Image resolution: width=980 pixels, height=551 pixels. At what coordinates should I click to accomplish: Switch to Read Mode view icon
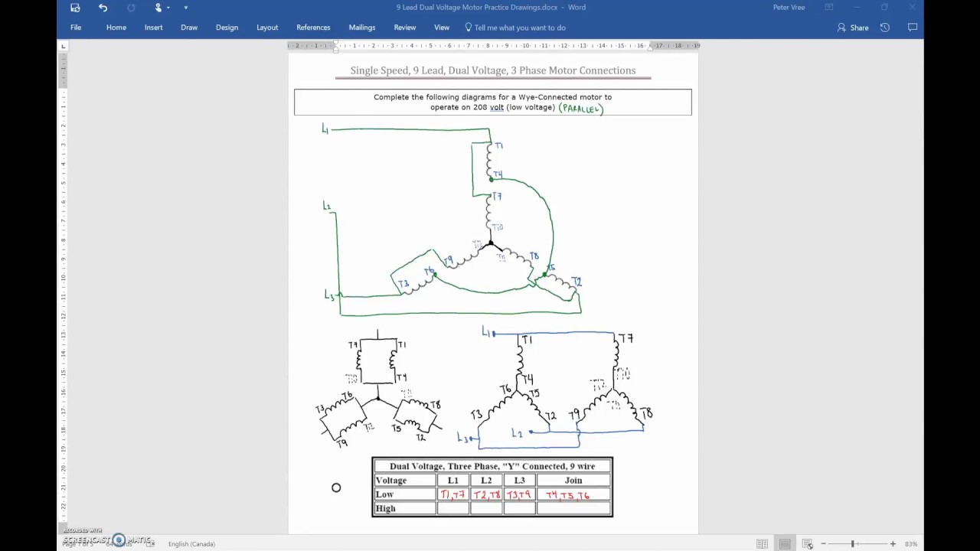[x=762, y=544]
